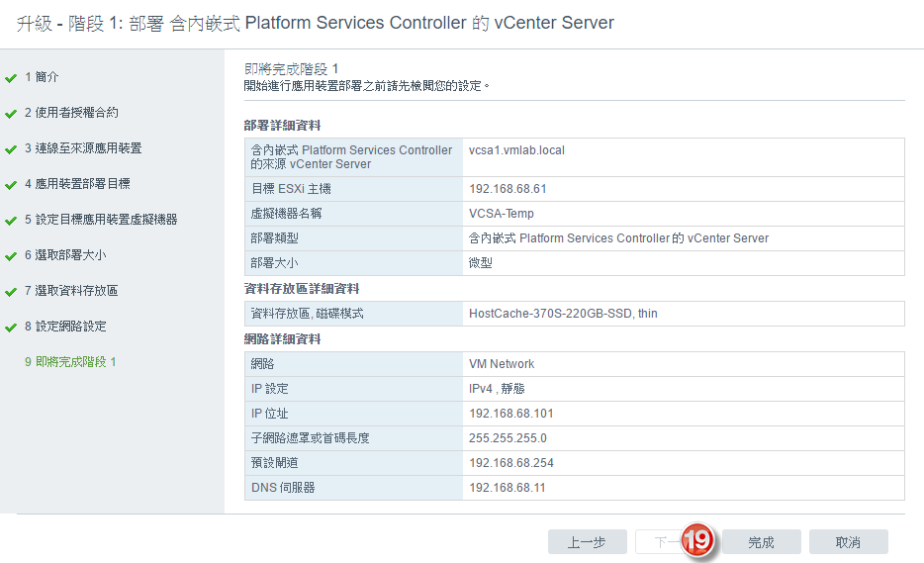This screenshot has height=563, width=924.
Task: Click the 取消 cancel button
Action: coord(848,542)
